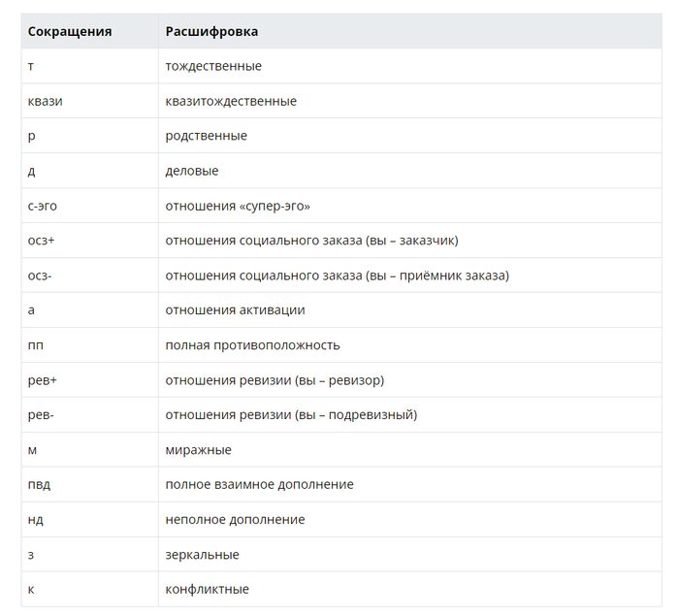
Task: Click the "родственные" cell
Action: click(x=206, y=136)
